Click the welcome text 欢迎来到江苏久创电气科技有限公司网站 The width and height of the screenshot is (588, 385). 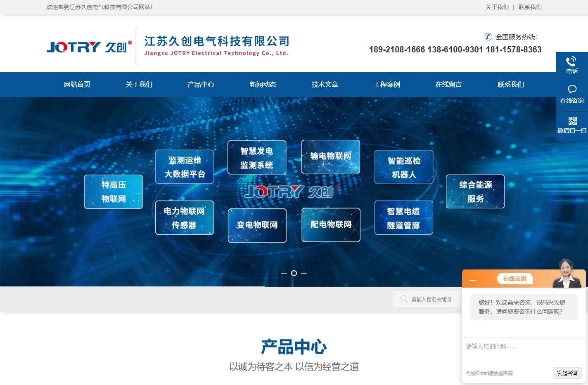click(x=100, y=7)
